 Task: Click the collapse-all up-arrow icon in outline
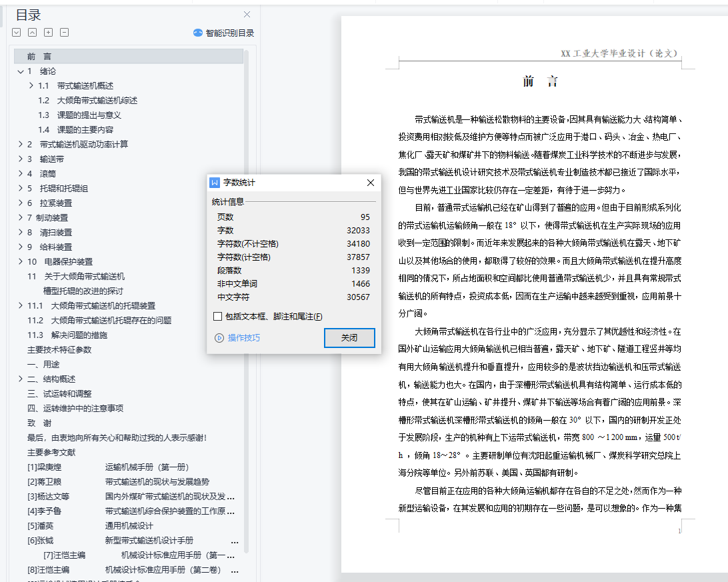(x=32, y=33)
